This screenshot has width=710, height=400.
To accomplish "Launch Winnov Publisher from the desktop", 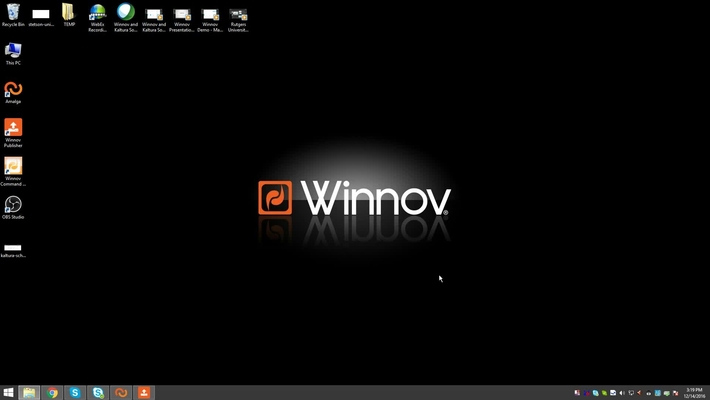I will [13, 133].
